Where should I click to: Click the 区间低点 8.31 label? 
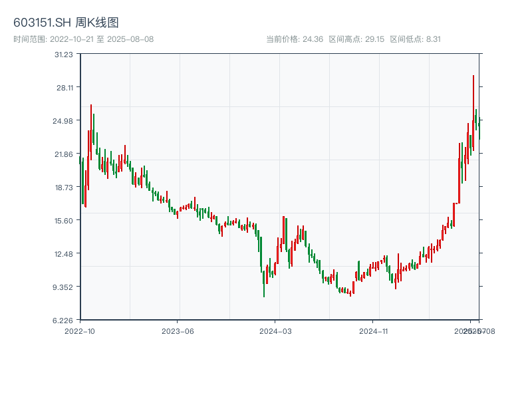click(415, 39)
